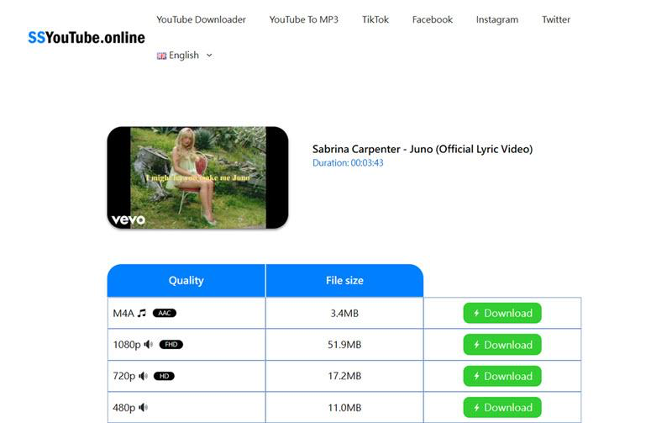Download the 720p HD version
Viewport: 672px width, 424px height.
tap(502, 376)
